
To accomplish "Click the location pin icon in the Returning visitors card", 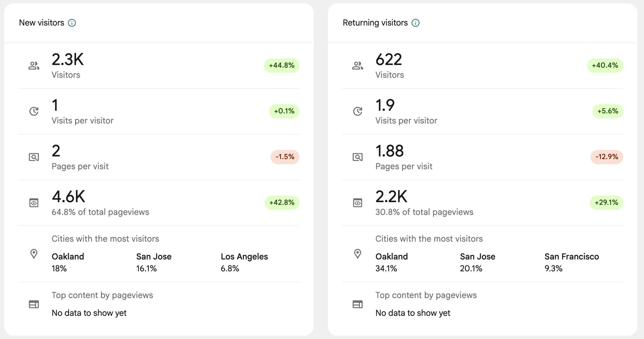I will coord(357,254).
